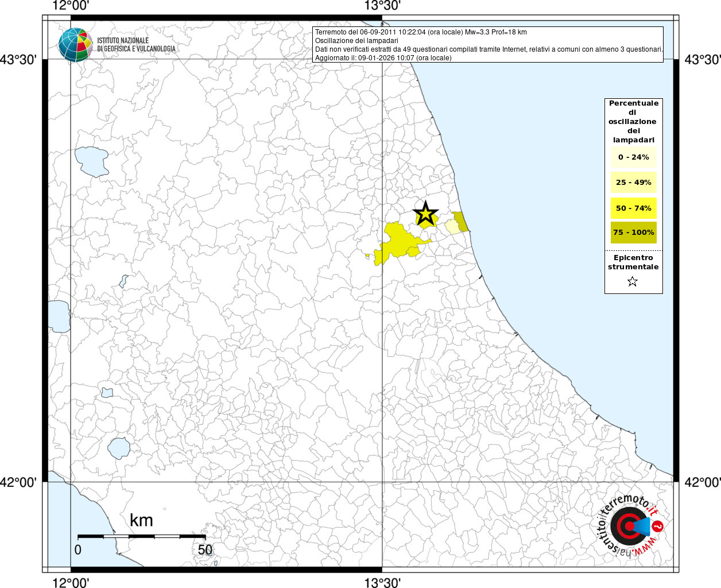Click the pale yellow municipality near the coast

pos(452,226)
